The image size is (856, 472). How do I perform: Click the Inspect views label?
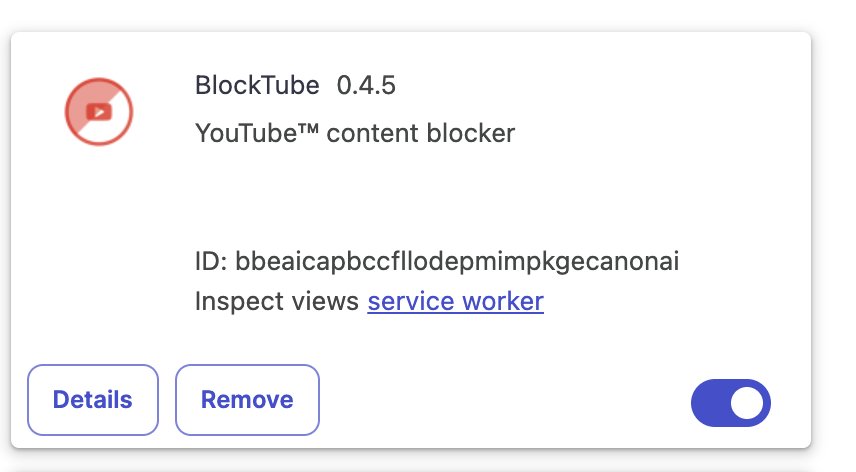(x=277, y=301)
